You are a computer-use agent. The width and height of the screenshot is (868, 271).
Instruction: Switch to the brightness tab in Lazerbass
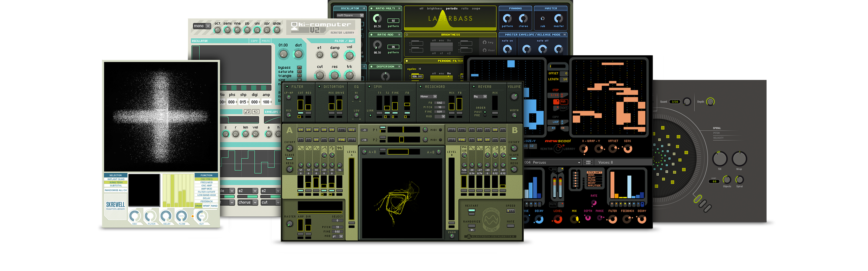pos(435,8)
